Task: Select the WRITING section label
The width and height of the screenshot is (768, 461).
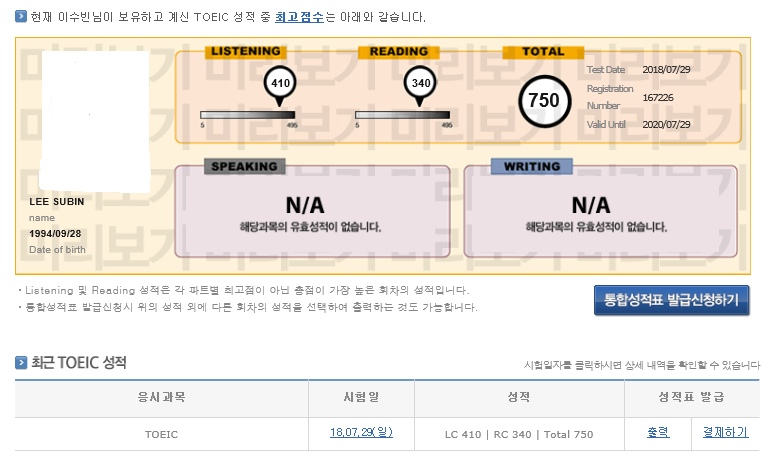Action: [532, 167]
